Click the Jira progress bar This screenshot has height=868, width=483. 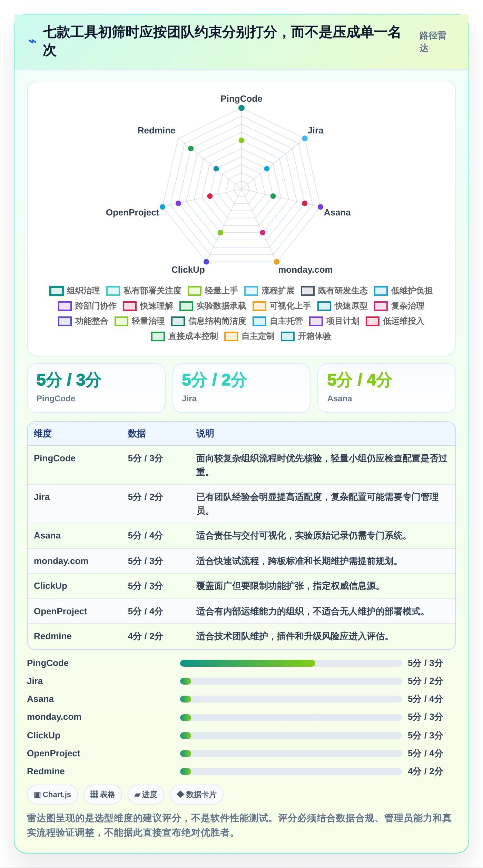click(291, 681)
